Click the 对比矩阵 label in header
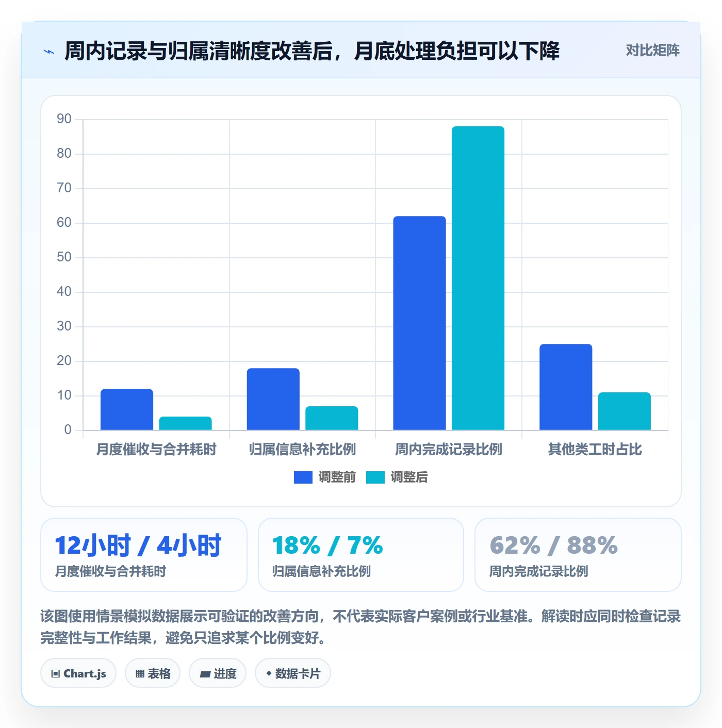 pyautogui.click(x=652, y=51)
